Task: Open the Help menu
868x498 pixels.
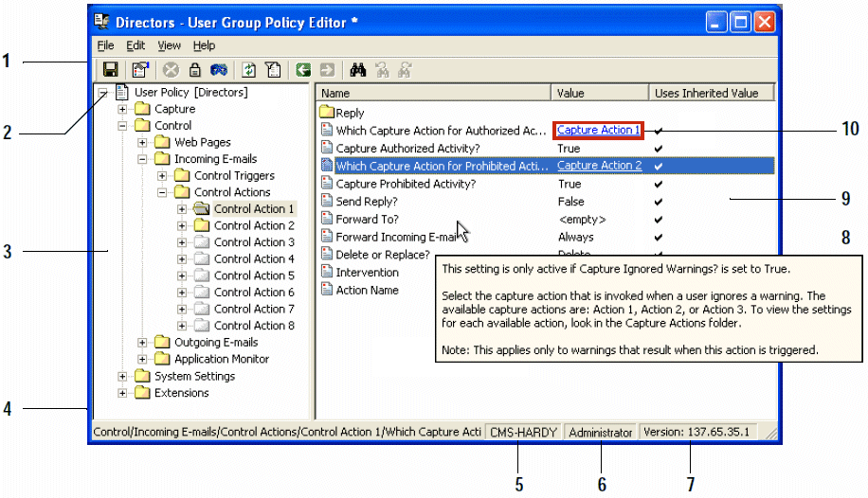Action: 204,45
